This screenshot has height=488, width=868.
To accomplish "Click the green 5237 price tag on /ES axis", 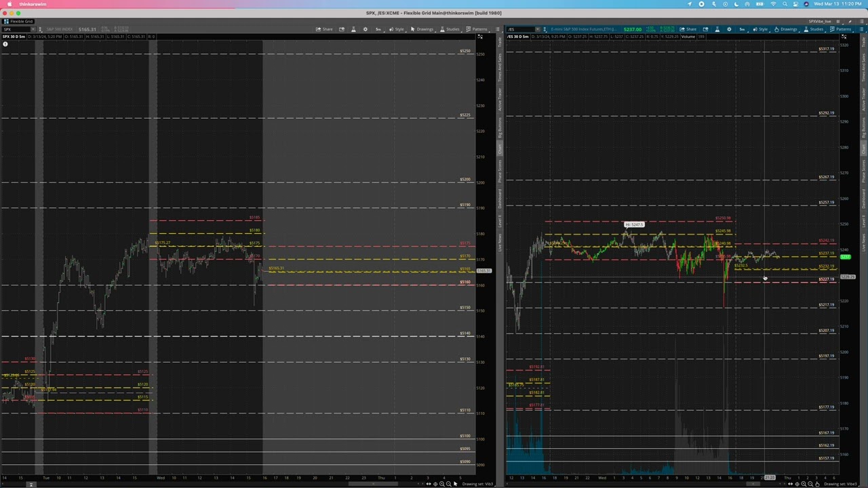I will [x=845, y=257].
